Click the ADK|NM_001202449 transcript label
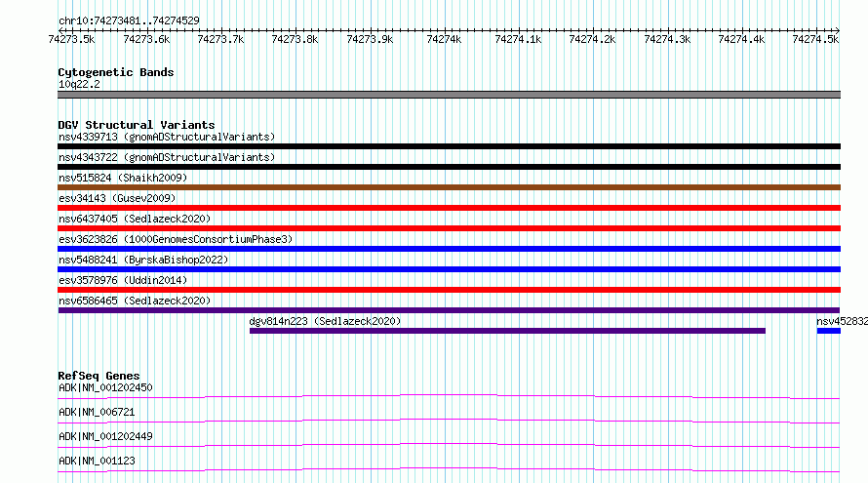868x483 pixels. coord(105,436)
